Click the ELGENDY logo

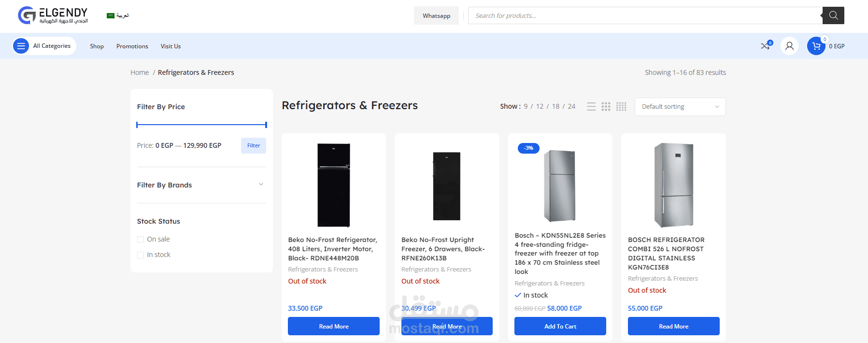53,15
